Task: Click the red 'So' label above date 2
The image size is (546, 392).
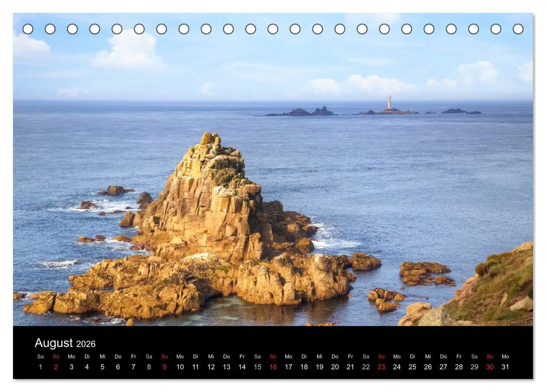Action: click(x=56, y=356)
